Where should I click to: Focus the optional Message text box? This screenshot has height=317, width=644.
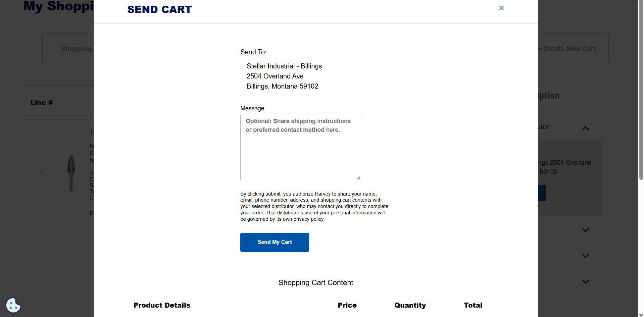(x=300, y=148)
